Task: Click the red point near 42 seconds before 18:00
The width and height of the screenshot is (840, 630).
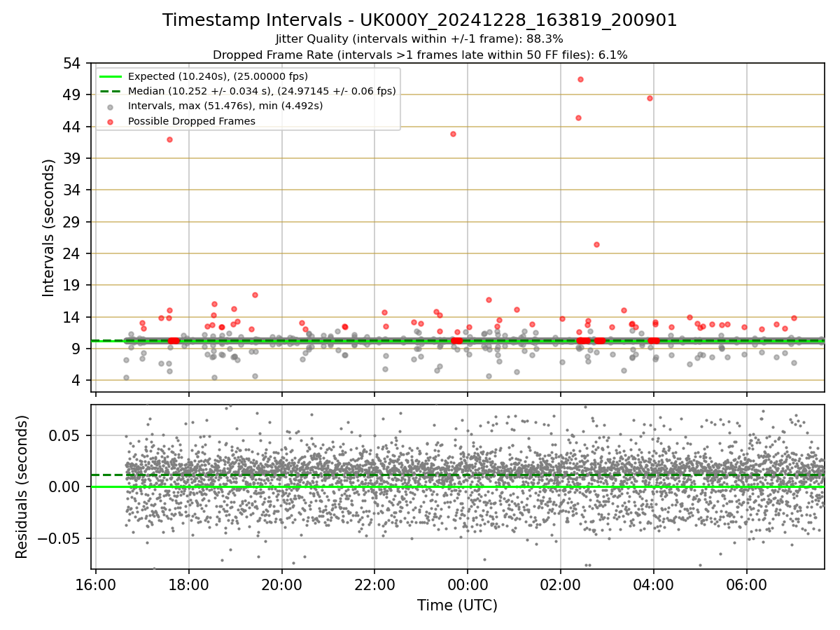Action: 169,139
